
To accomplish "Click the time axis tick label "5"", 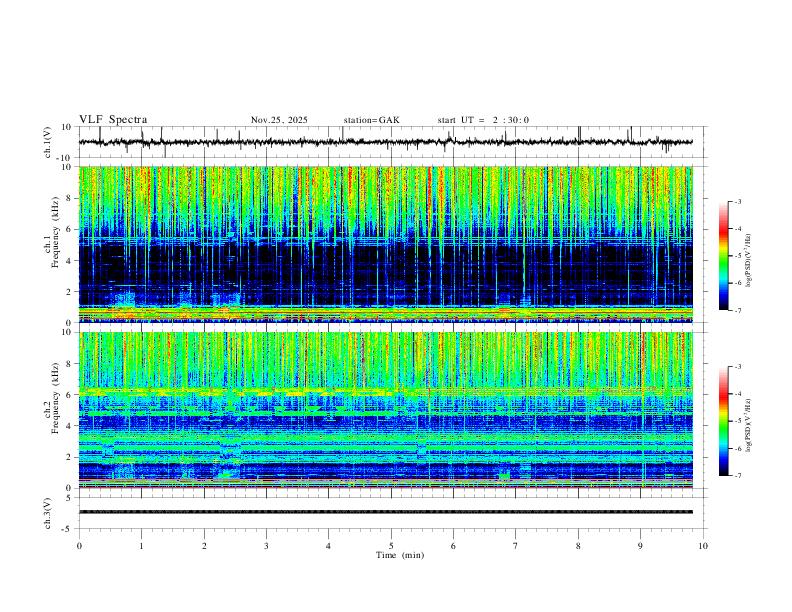I will tap(391, 546).
